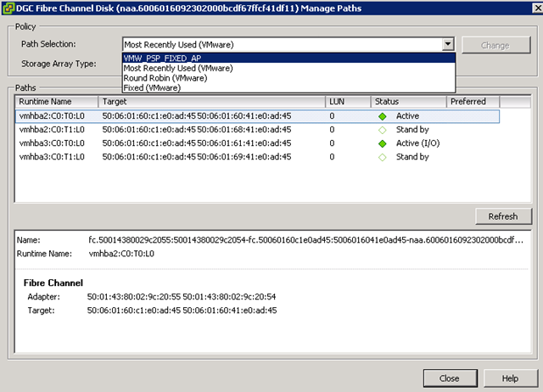Open the Path Selection dropdown arrow
Image resolution: width=543 pixels, height=392 pixels.
[448, 44]
